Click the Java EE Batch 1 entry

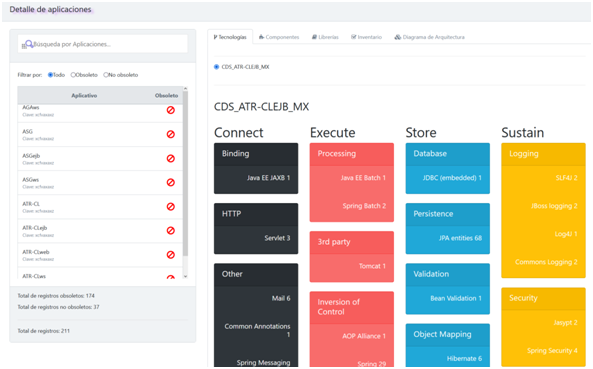(363, 178)
